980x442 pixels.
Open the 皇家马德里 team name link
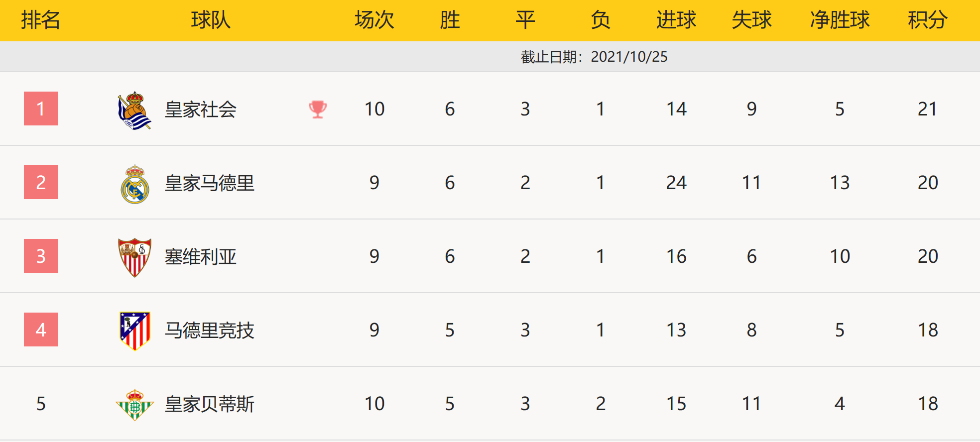click(x=209, y=183)
